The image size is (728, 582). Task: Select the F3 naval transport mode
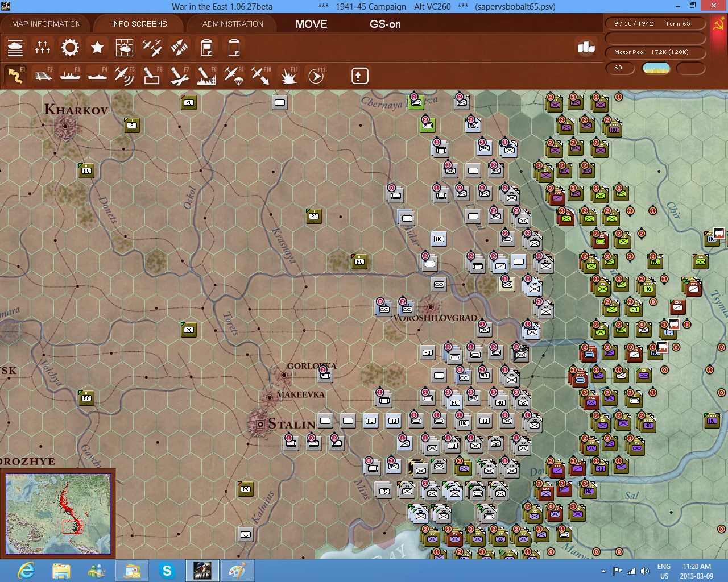pyautogui.click(x=70, y=76)
